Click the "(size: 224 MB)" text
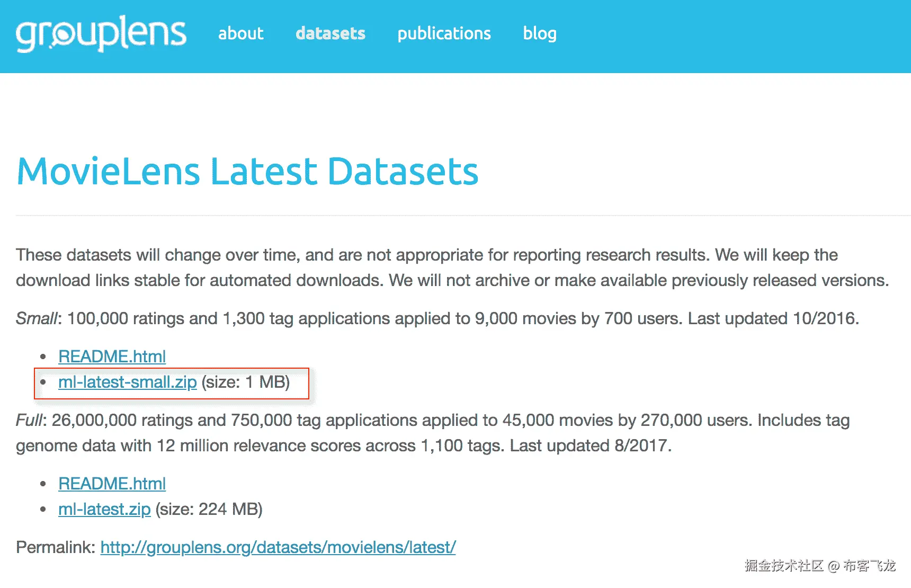 click(x=209, y=509)
